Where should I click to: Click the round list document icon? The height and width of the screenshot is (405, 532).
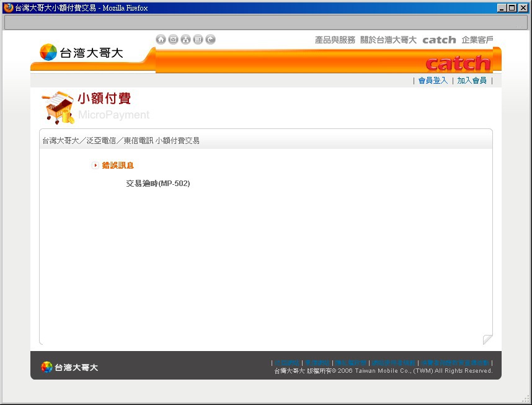(x=198, y=39)
